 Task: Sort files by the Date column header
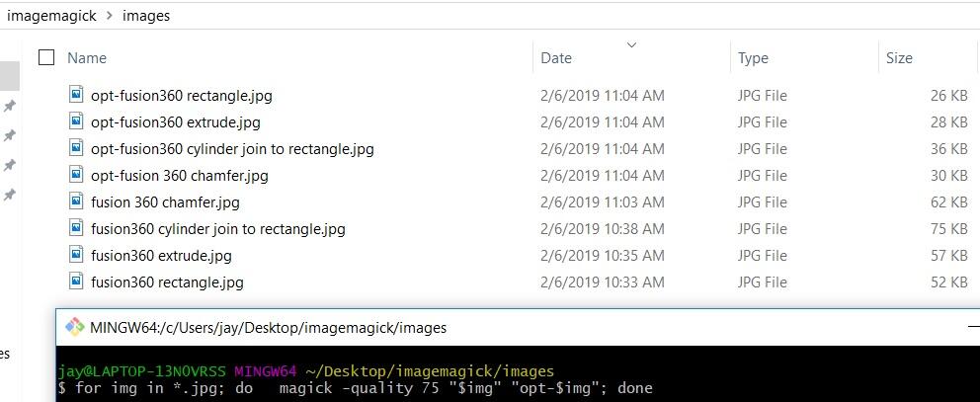(556, 58)
